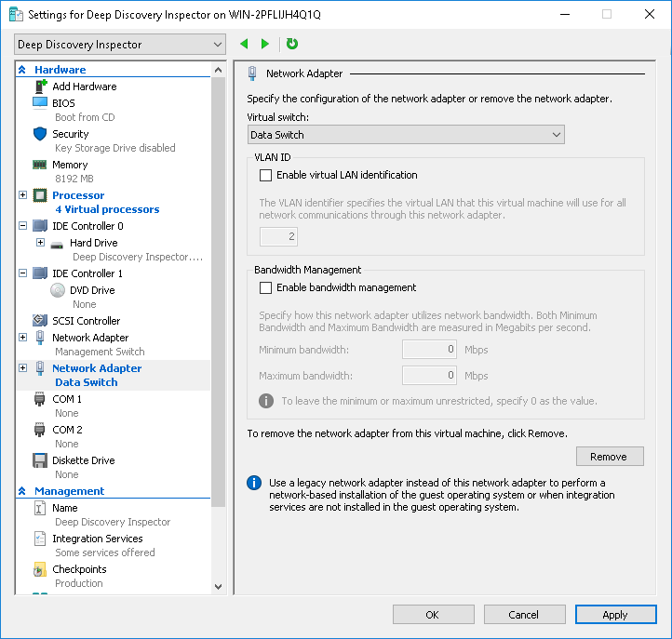The height and width of the screenshot is (639, 672).
Task: Enable bandwidth management checkbox
Action: click(266, 287)
